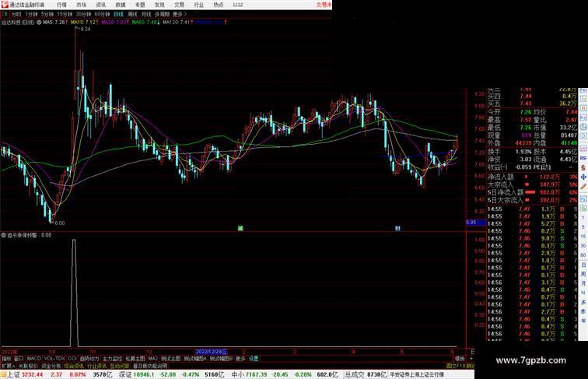This screenshot has height=379, width=588.
Task: Switch to the 分时 chart period
Action: tap(16, 14)
